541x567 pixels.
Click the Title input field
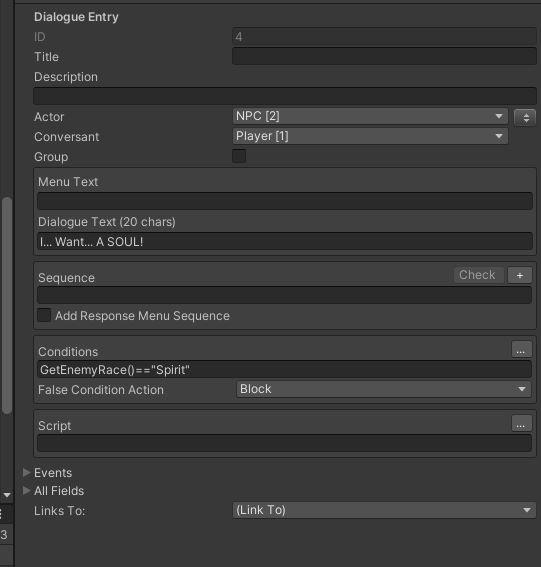tap(384, 56)
